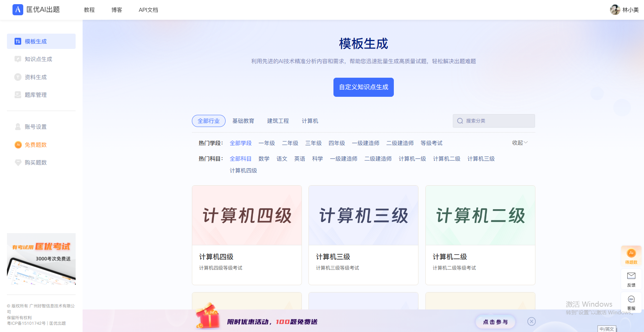Open 知识点生成 in the sidebar
This screenshot has width=644, height=332.
point(41,59)
